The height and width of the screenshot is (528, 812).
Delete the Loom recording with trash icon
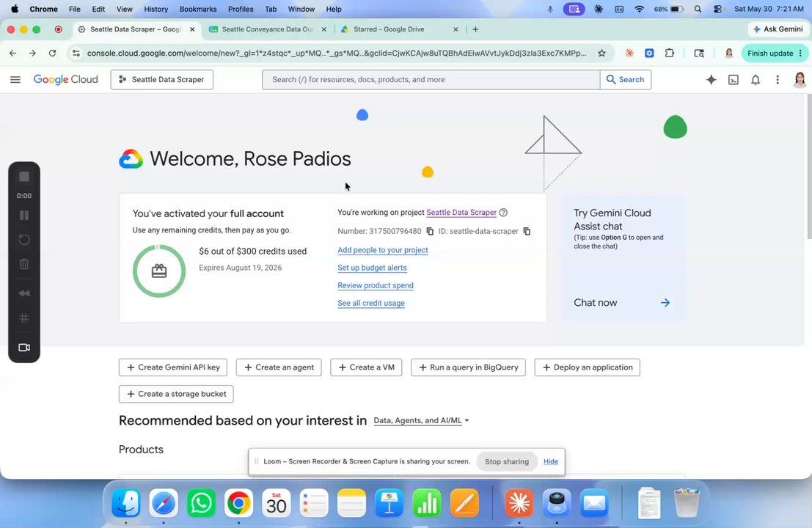click(x=23, y=265)
